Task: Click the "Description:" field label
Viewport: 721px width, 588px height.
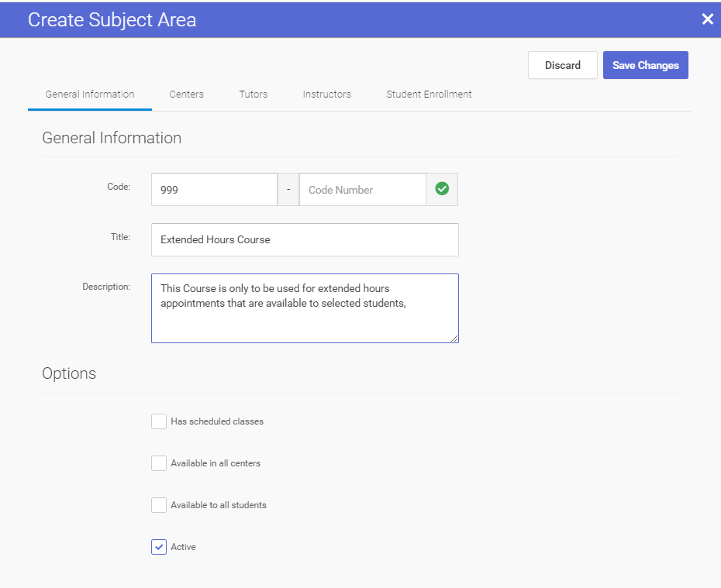Action: pyautogui.click(x=106, y=287)
